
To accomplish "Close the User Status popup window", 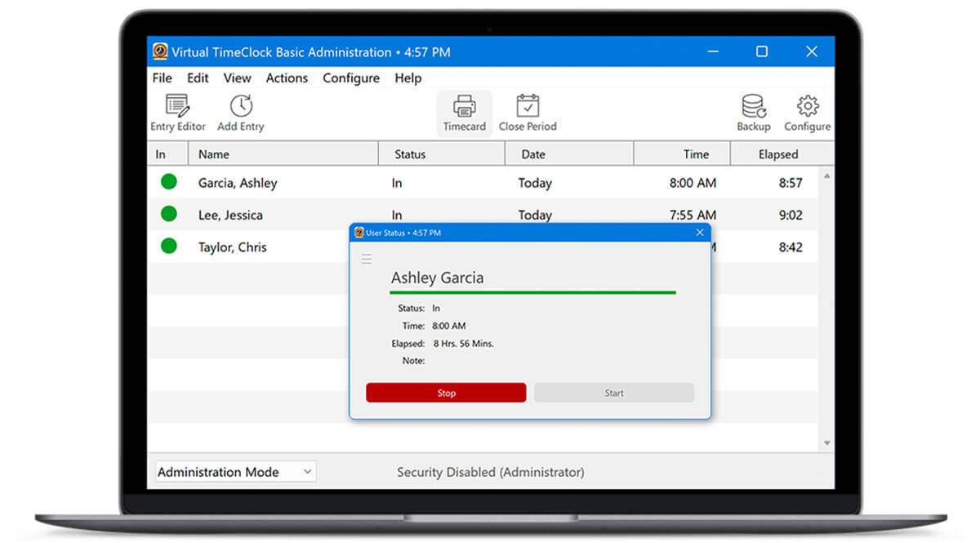I will coord(699,233).
